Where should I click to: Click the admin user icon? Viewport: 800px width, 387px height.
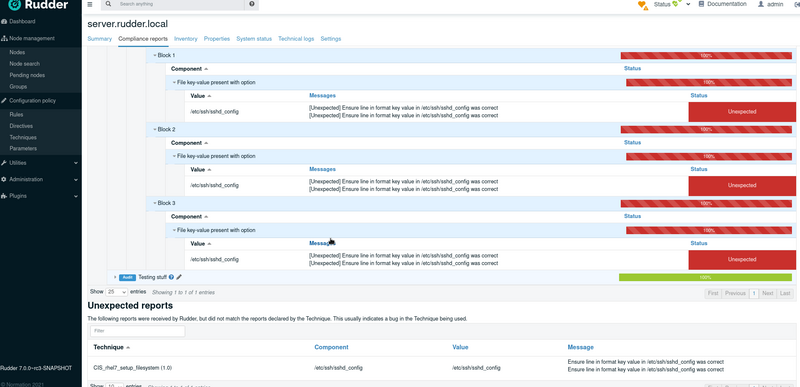pyautogui.click(x=761, y=4)
